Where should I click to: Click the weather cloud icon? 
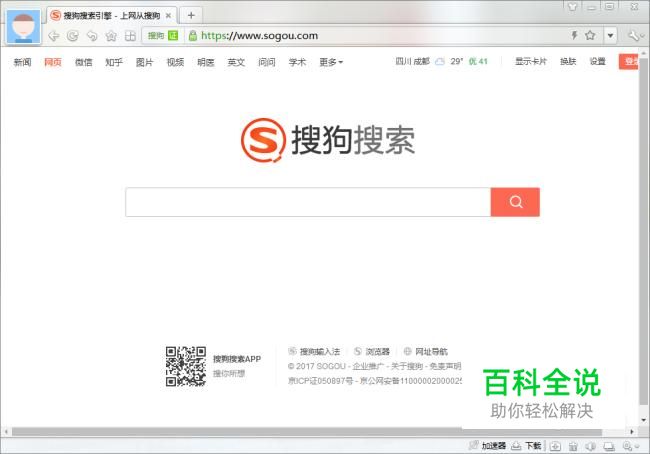440,62
